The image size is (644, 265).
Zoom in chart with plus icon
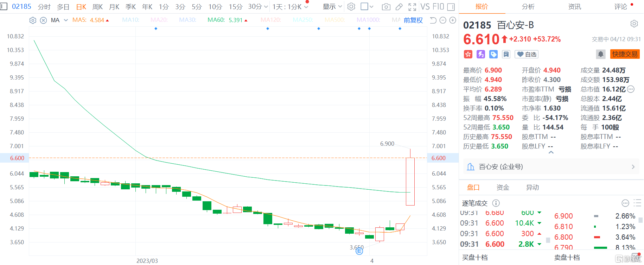(x=453, y=20)
